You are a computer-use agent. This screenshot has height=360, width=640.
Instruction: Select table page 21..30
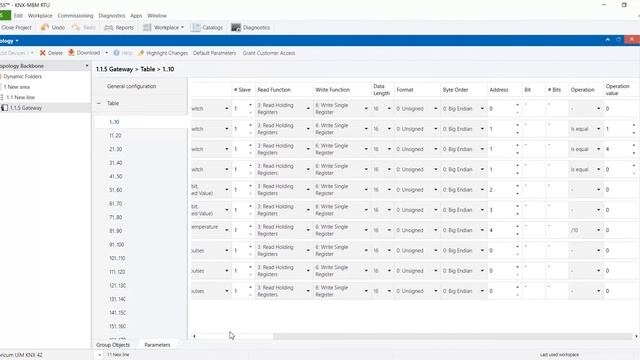[x=116, y=149]
